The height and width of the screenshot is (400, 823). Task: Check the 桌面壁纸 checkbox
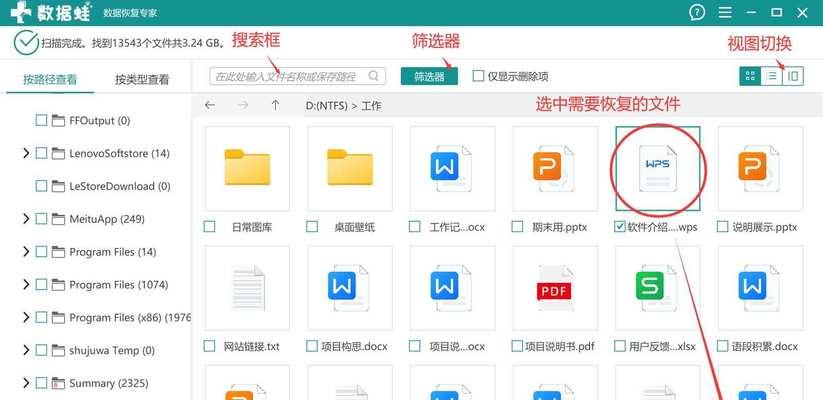tap(312, 227)
